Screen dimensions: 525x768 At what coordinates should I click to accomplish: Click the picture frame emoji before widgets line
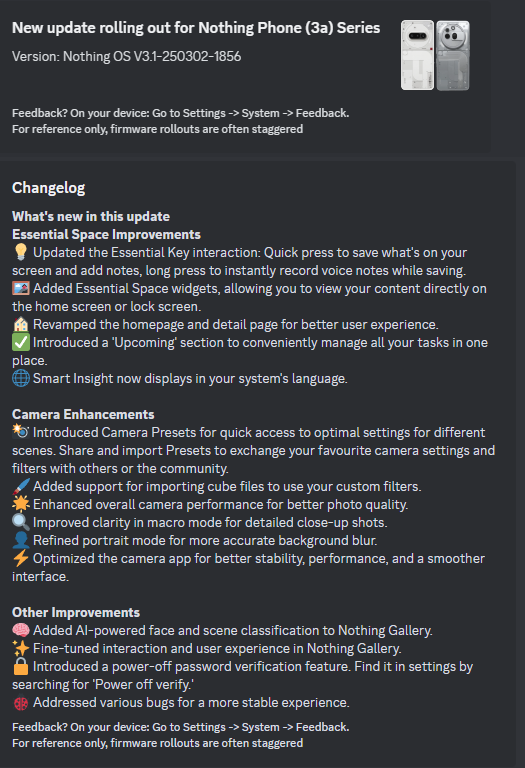pos(21,288)
